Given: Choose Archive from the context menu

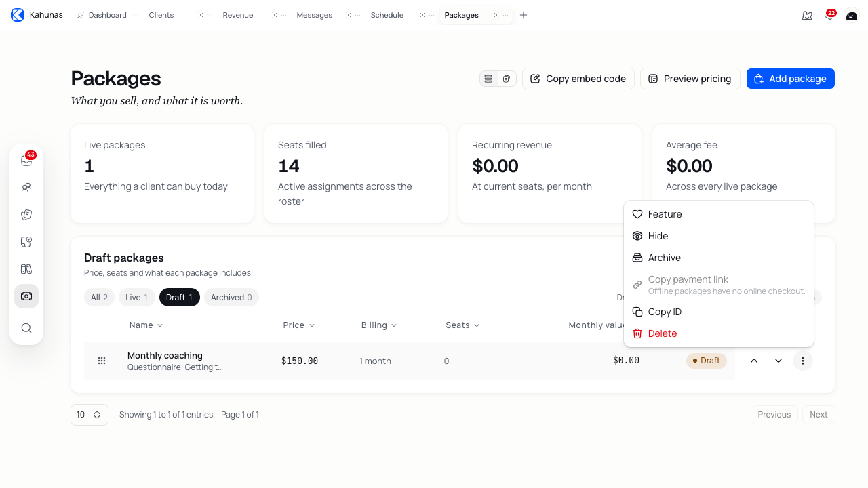Looking at the screenshot, I should (719, 258).
